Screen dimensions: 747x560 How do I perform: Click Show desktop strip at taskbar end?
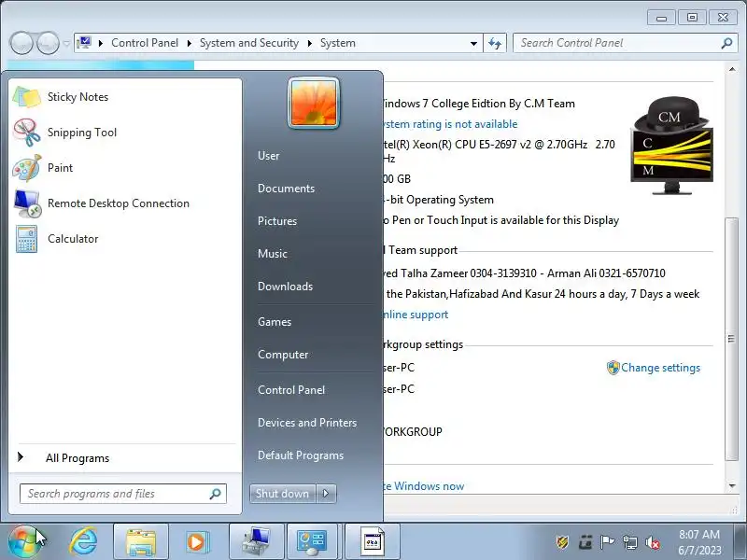point(741,542)
